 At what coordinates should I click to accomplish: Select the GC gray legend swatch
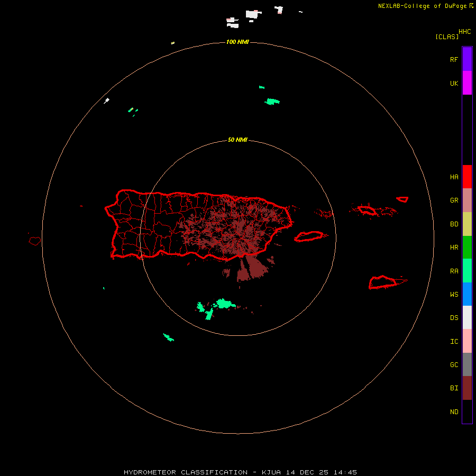click(x=467, y=364)
